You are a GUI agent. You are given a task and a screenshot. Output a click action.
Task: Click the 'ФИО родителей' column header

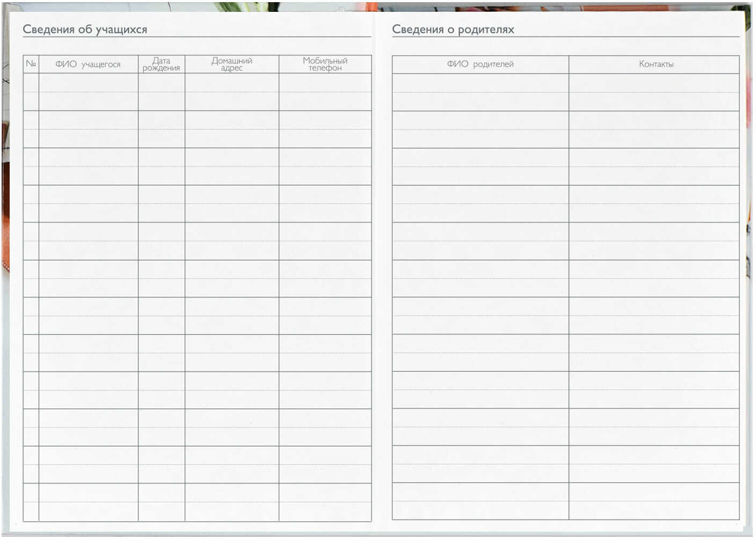tap(480, 64)
